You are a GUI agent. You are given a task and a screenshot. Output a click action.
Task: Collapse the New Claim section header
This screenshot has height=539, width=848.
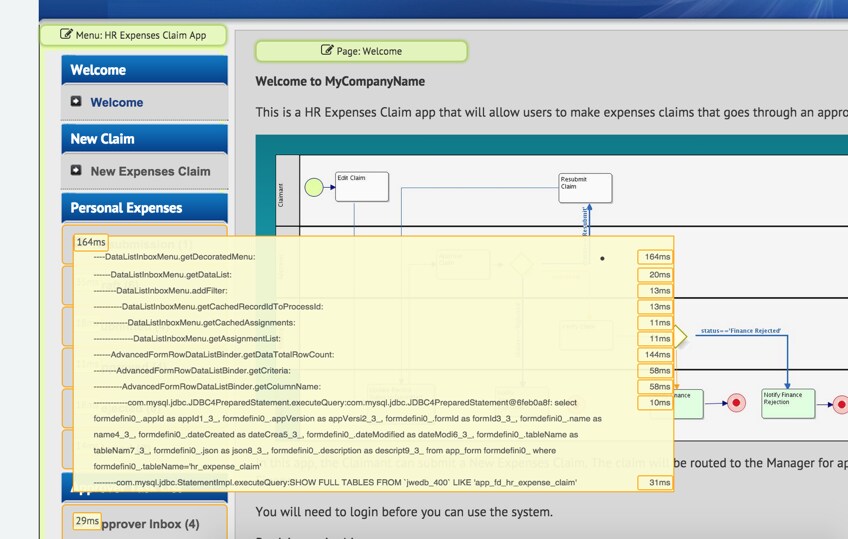pos(144,139)
